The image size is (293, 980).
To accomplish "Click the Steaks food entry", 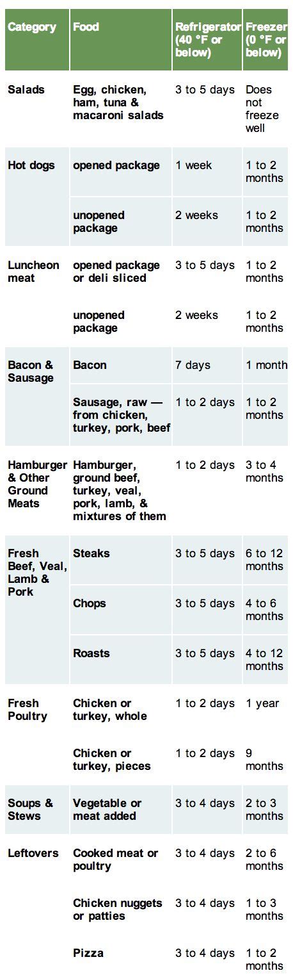I will tap(91, 553).
